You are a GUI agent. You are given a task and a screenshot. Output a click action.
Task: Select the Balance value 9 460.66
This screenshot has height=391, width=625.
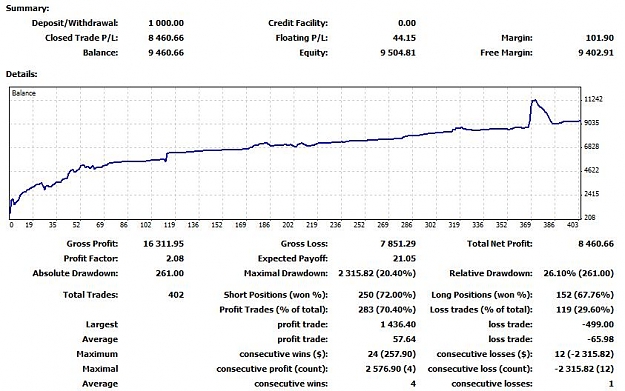[166, 53]
